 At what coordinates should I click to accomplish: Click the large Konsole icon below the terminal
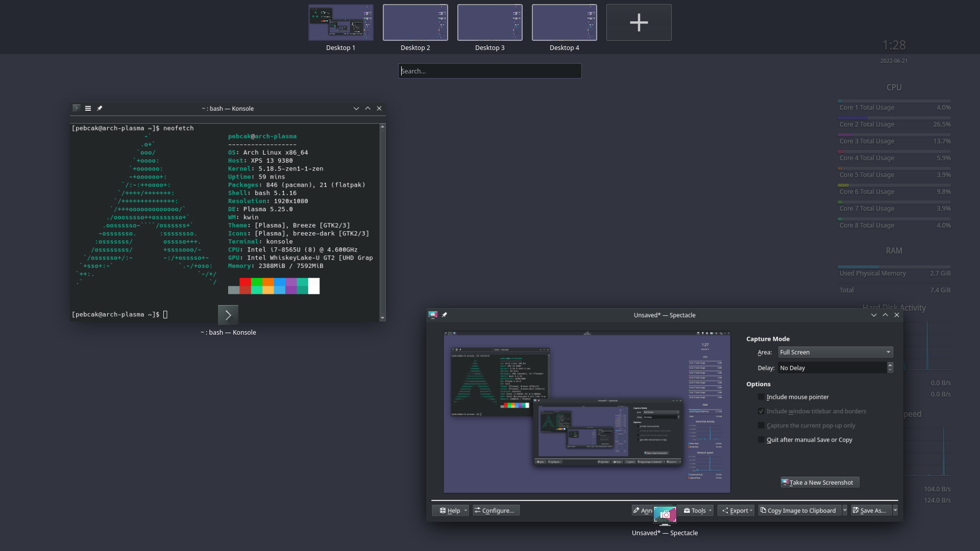click(x=228, y=315)
